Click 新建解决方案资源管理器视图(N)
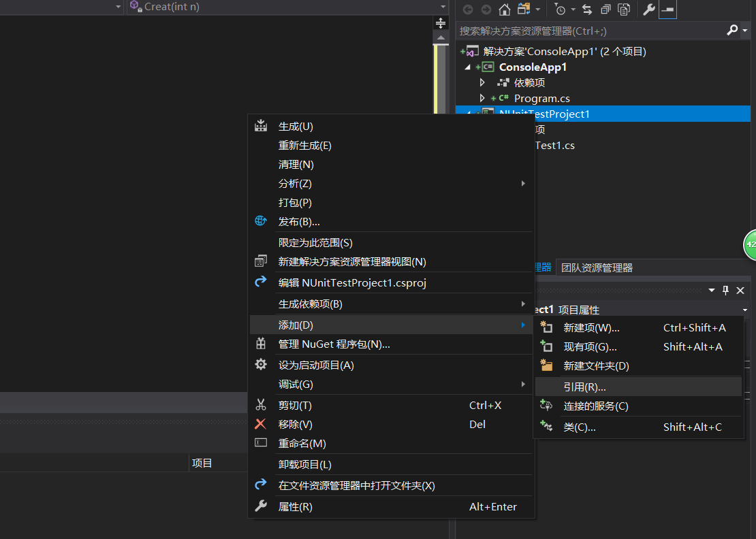756x539 pixels. [x=391, y=261]
